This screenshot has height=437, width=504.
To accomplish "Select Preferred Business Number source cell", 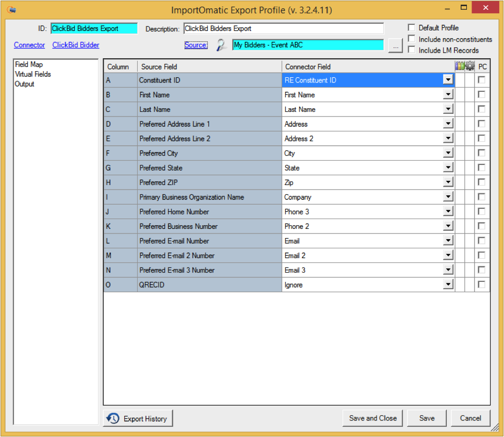I will [209, 226].
